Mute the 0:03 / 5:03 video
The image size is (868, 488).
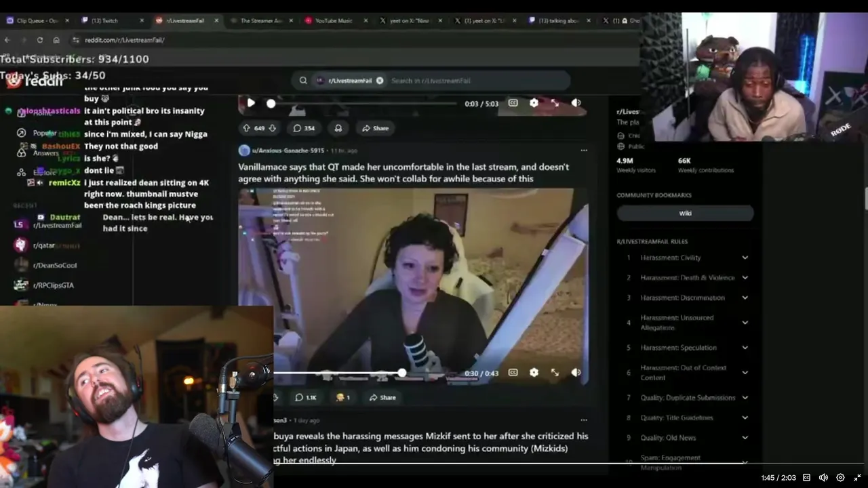(576, 103)
